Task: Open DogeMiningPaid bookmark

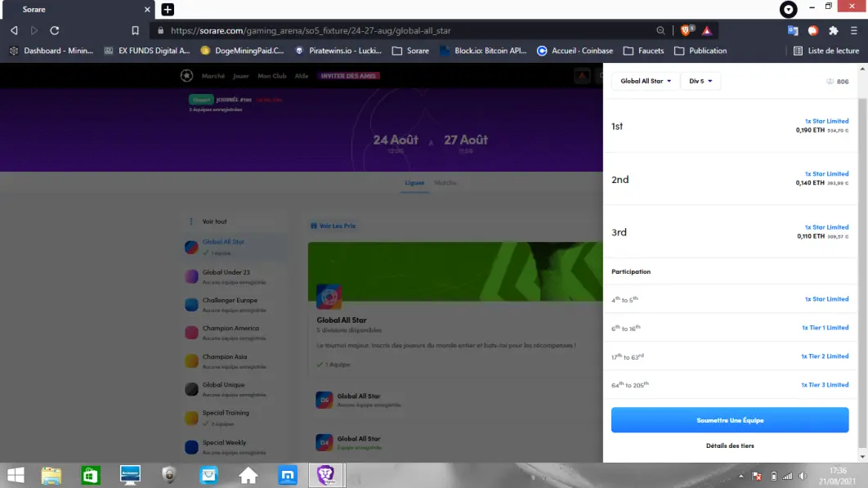Action: pyautogui.click(x=243, y=51)
